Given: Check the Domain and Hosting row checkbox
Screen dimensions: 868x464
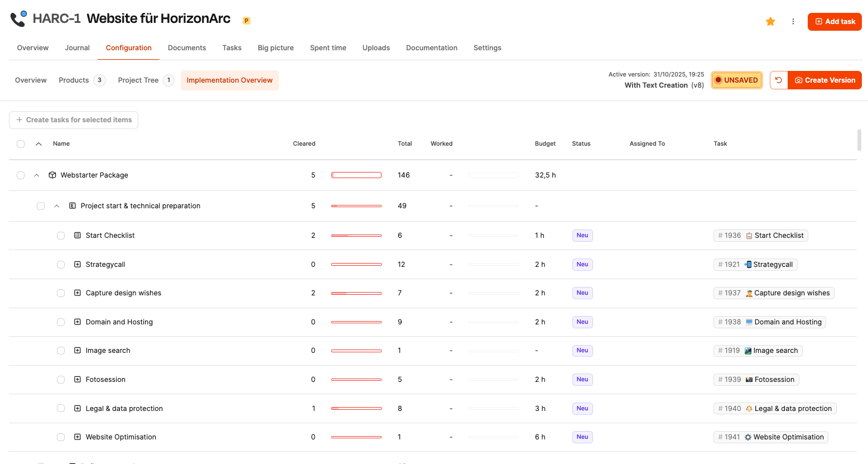Looking at the screenshot, I should coord(61,322).
